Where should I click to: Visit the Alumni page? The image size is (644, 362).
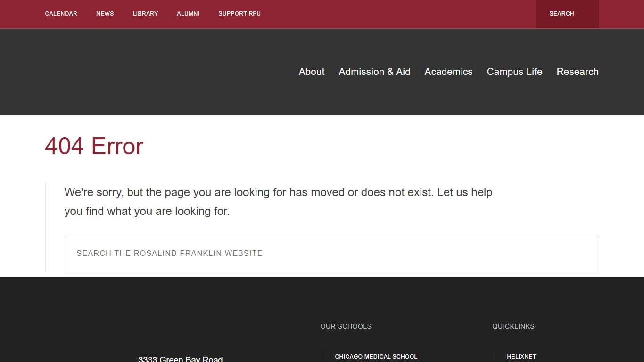click(x=188, y=14)
